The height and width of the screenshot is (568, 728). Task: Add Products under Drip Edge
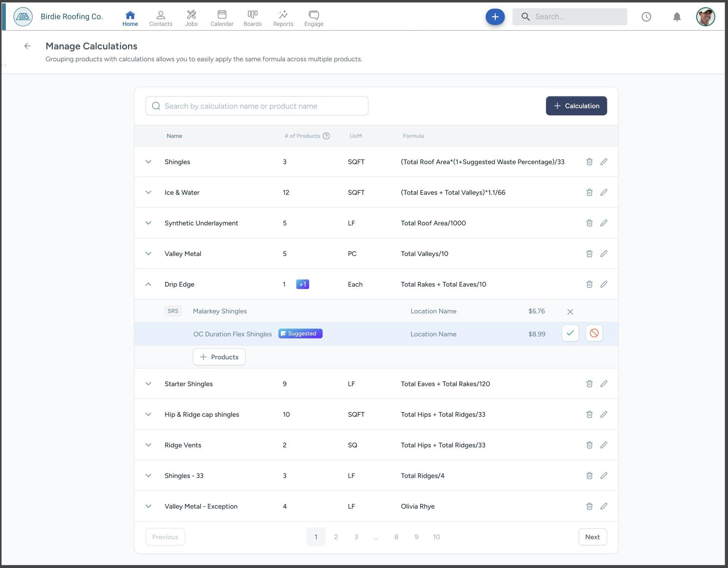pyautogui.click(x=219, y=357)
